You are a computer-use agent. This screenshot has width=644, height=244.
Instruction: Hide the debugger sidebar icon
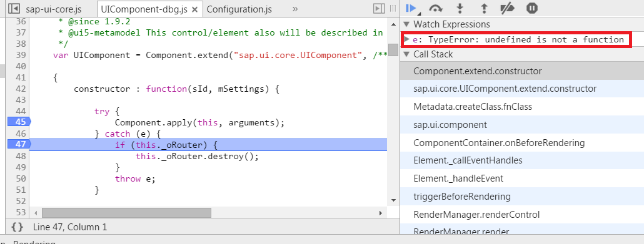(x=379, y=9)
